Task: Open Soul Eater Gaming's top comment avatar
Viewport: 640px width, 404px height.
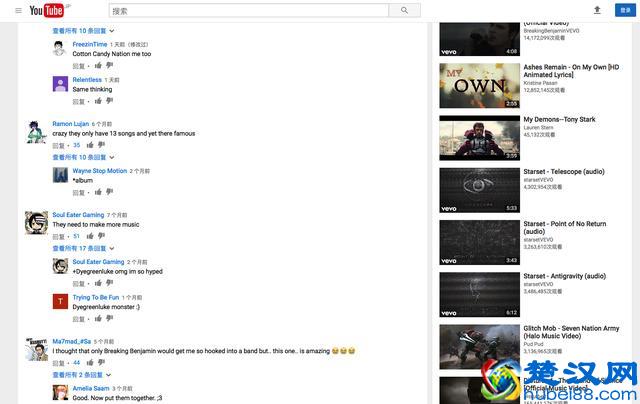Action: point(36,223)
